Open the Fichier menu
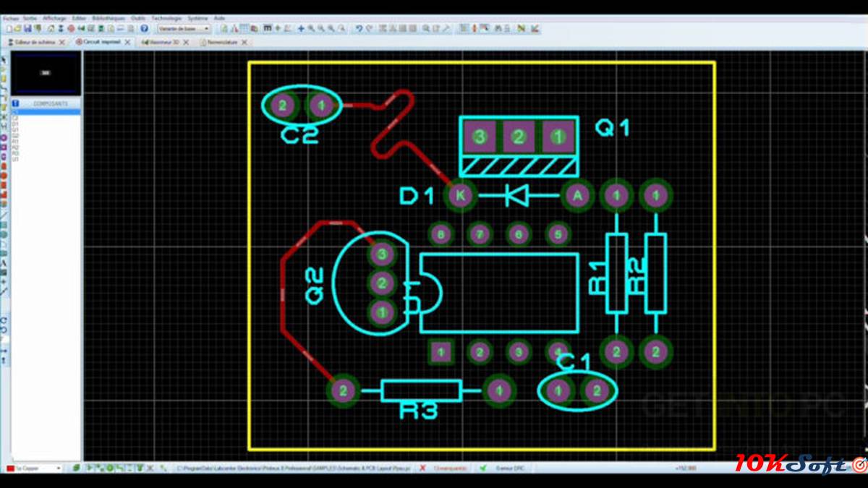This screenshot has width=868, height=488. [10, 18]
